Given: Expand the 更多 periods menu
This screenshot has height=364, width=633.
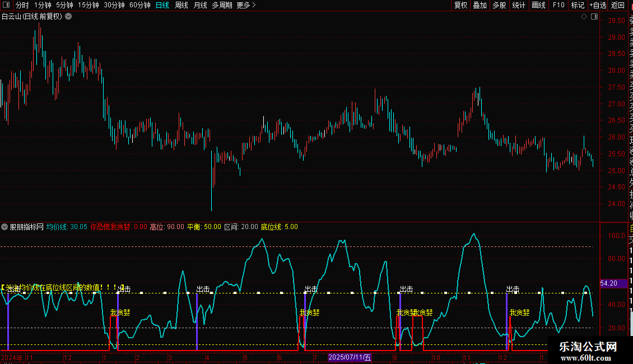Looking at the screenshot, I should pos(246,5).
